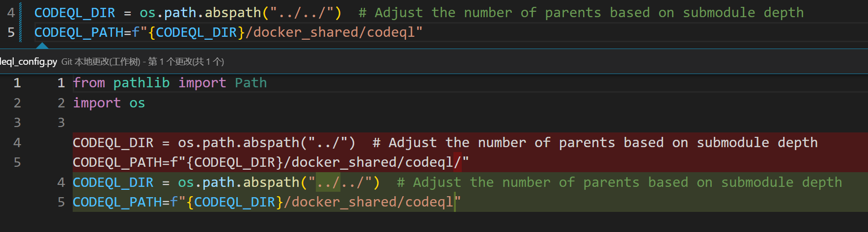The image size is (868, 232).
Task: Click CODEQL_DIR variable in top editor line 4
Action: click(x=74, y=13)
